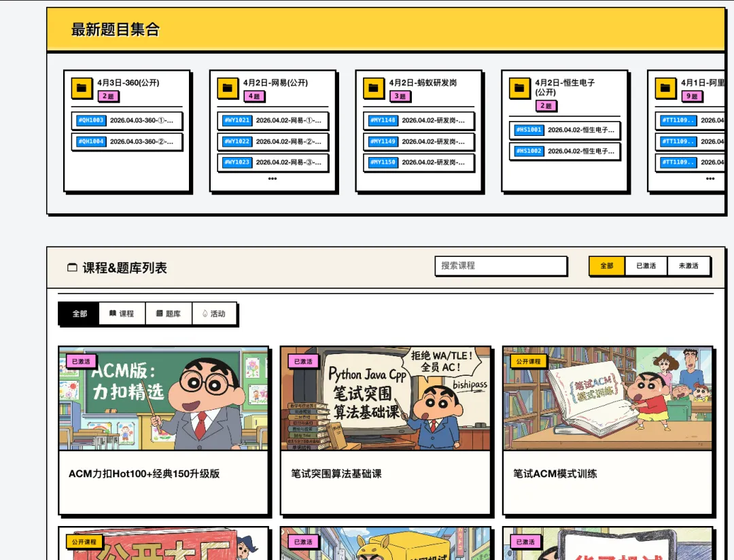Click the #HS1002 problem tag
Viewport: 734px width, 560px height.
click(529, 151)
